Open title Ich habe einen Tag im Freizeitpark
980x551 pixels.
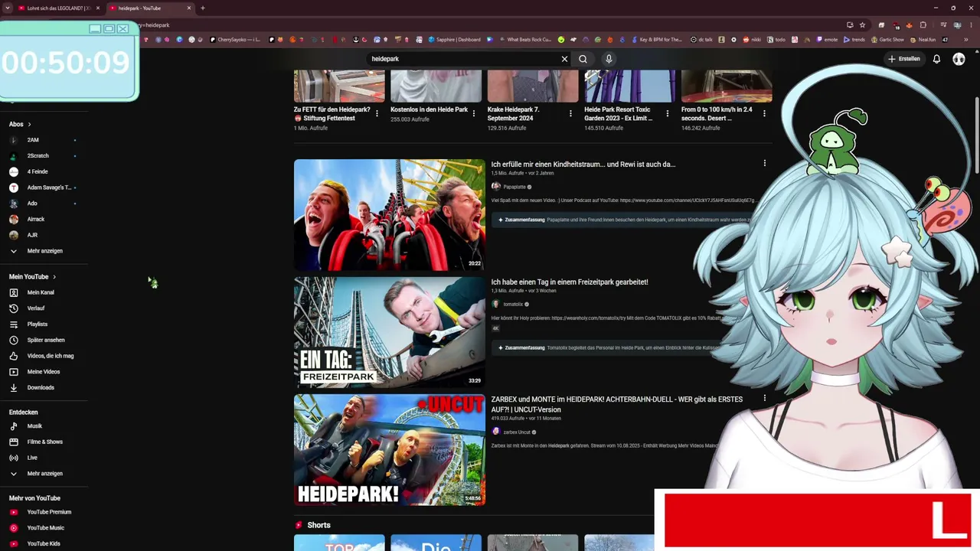click(570, 282)
